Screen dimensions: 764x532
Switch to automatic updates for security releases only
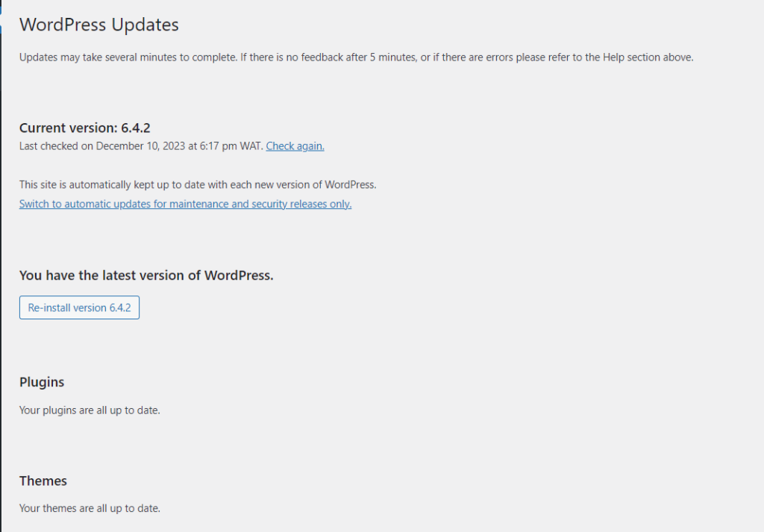185,204
